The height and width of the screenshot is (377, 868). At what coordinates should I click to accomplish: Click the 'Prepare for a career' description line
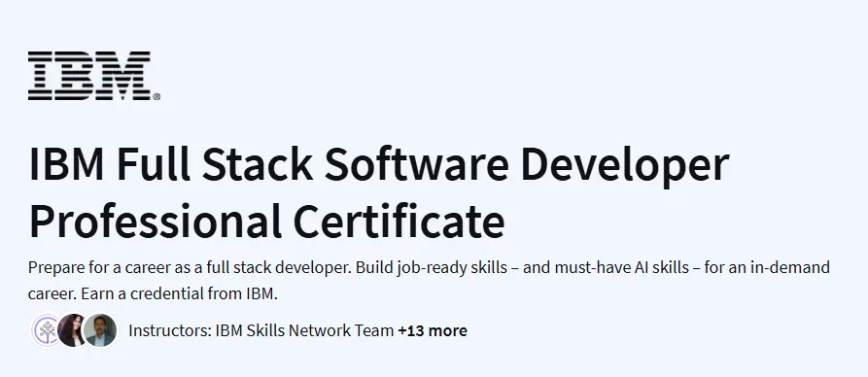[x=429, y=268]
